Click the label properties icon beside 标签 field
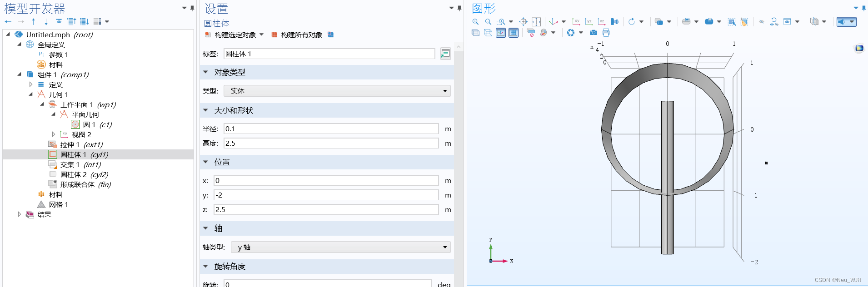 click(445, 54)
